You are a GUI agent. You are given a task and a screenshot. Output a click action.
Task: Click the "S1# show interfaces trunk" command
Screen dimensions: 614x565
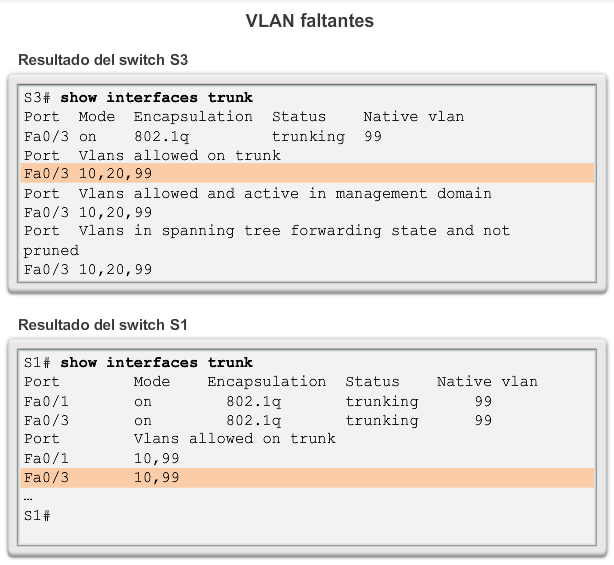(x=138, y=363)
